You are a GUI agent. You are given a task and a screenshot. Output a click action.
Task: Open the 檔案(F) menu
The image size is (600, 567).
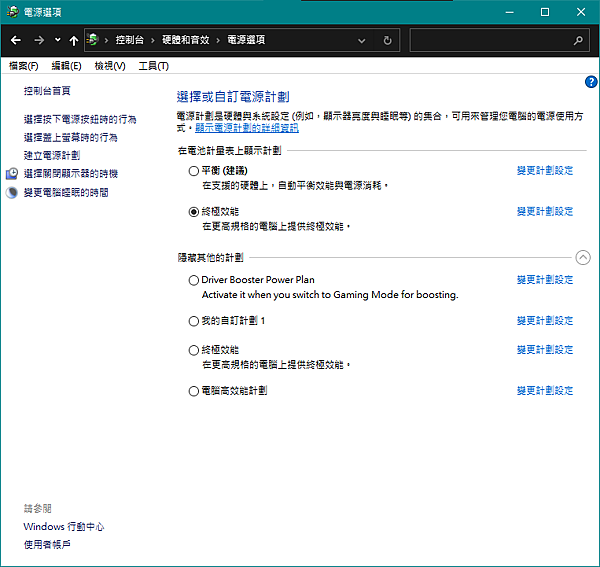[x=23, y=66]
